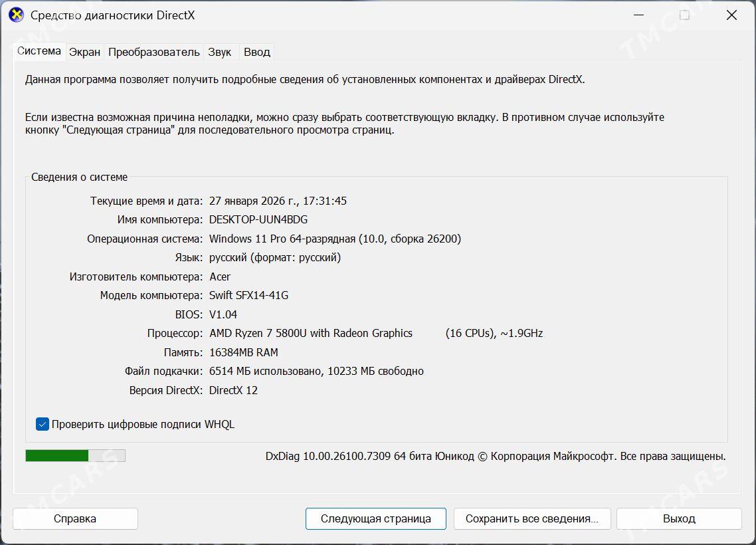Screen dimensions: 756x545
Task: Go to the Ввод tab
Action: 256,52
